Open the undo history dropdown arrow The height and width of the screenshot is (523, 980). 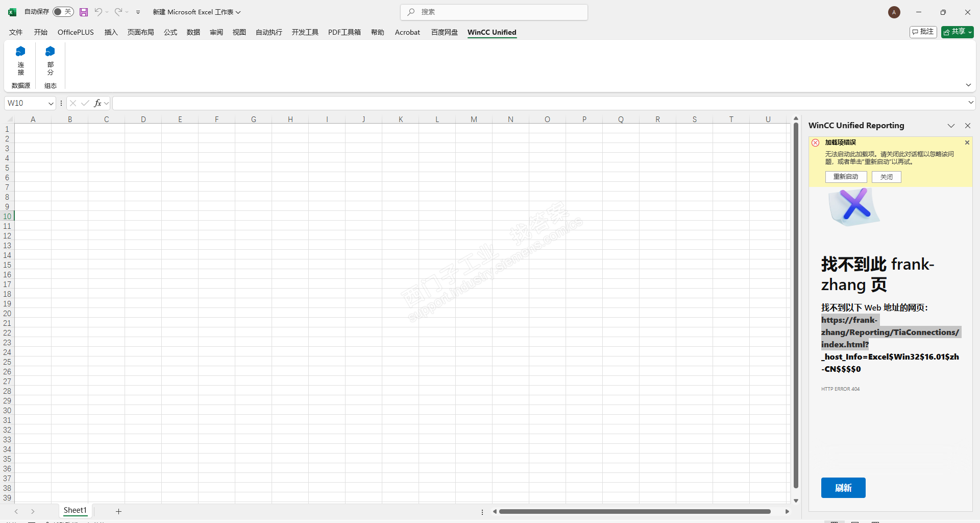107,12
